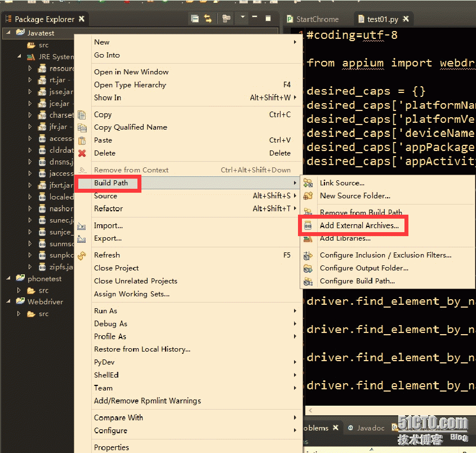This screenshot has width=476, height=453.
Task: Click the zipfs.jar archive icon
Action: pyautogui.click(x=42, y=267)
